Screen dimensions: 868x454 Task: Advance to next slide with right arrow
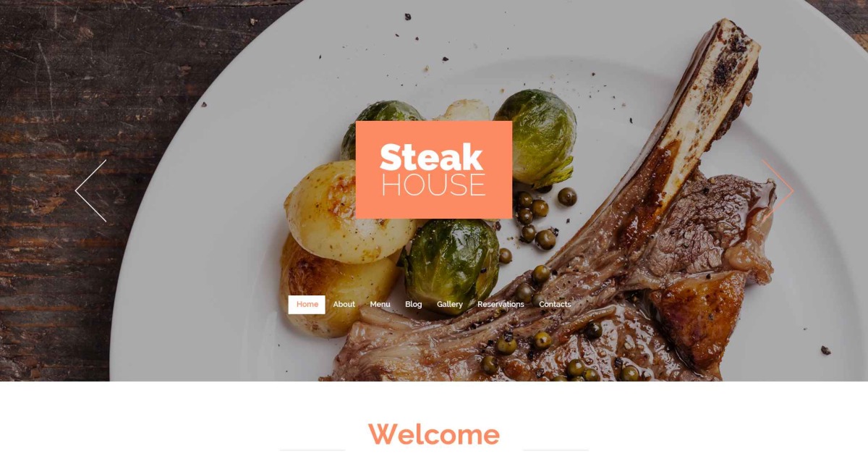(x=778, y=190)
